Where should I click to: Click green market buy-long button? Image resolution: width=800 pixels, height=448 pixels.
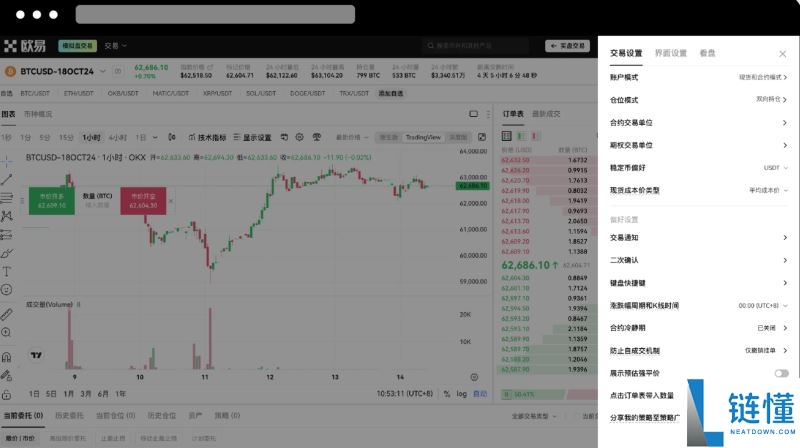52,201
